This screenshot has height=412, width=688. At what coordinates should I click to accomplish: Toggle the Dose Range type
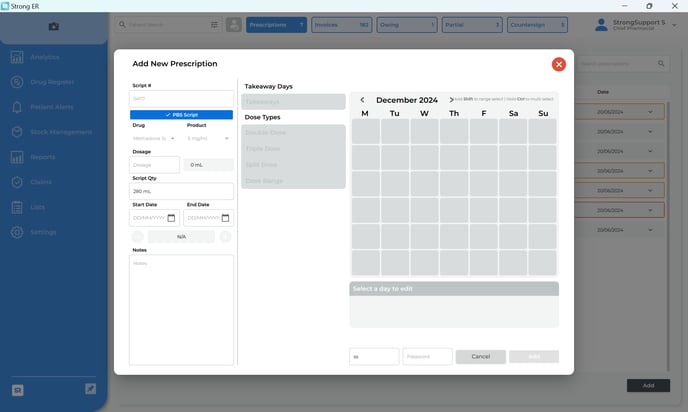(293, 181)
